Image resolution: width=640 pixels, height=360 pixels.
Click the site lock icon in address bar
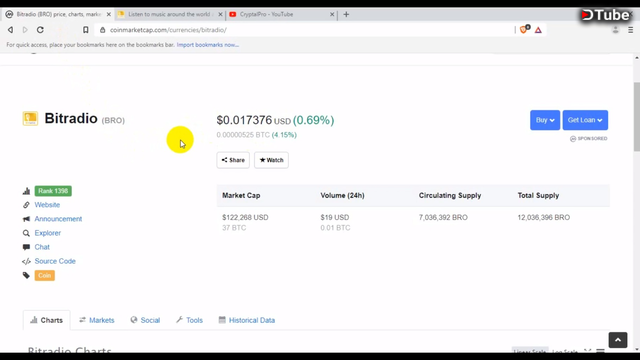[x=102, y=30]
